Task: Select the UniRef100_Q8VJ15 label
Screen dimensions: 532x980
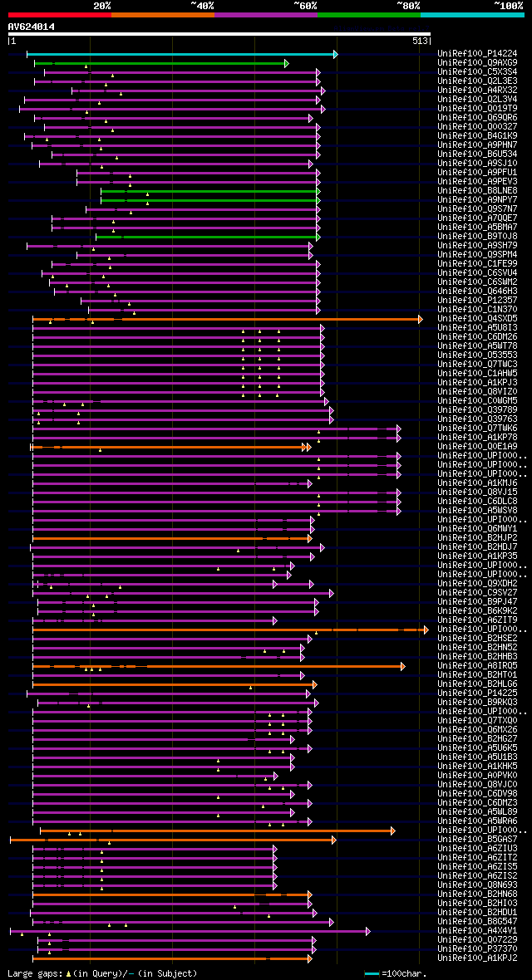Action: (x=477, y=492)
